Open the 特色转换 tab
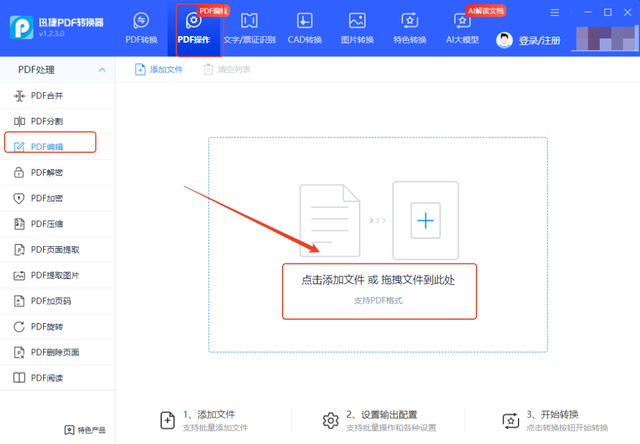640x444 pixels. point(409,28)
